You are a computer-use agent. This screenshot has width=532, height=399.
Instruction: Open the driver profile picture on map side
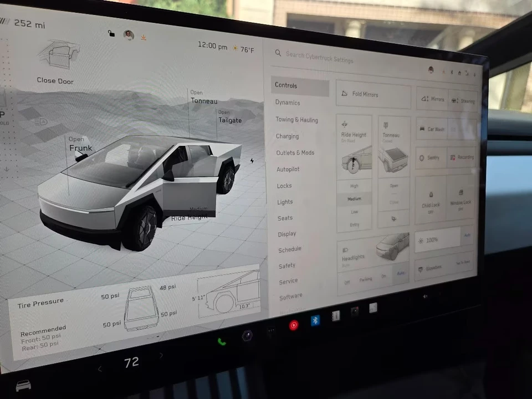pyautogui.click(x=129, y=34)
